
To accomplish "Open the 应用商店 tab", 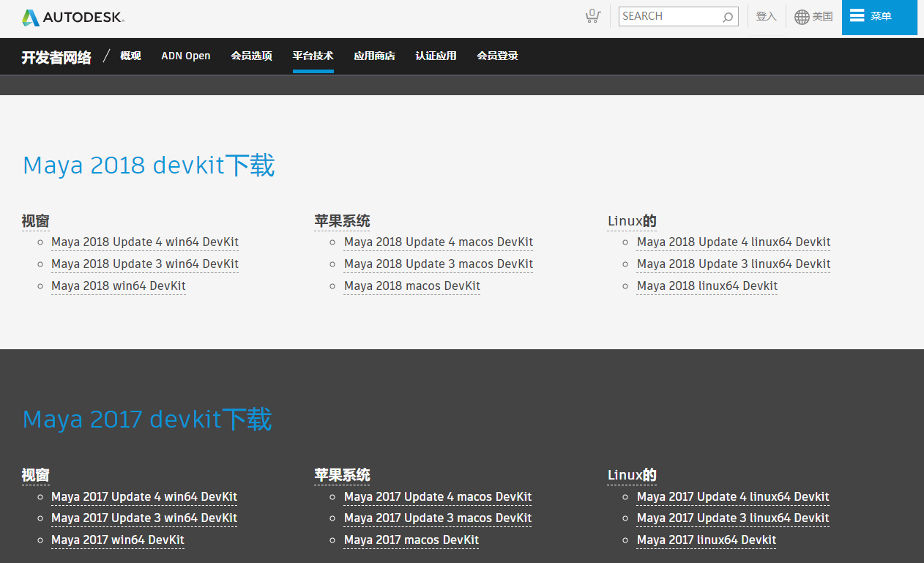I will (374, 56).
